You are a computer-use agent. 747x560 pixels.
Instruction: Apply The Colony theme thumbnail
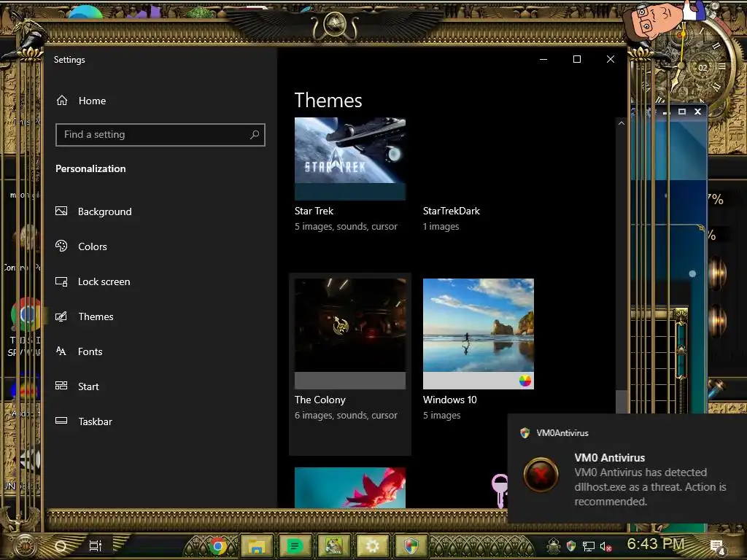click(x=350, y=333)
